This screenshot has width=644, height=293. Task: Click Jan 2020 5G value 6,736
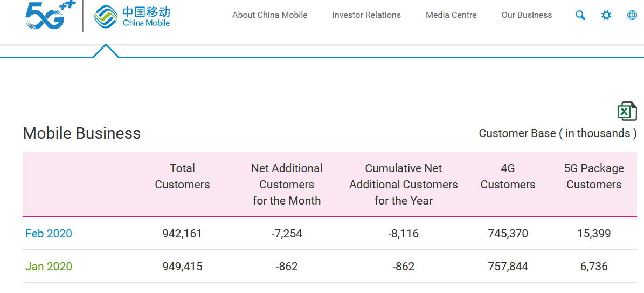coord(594,267)
